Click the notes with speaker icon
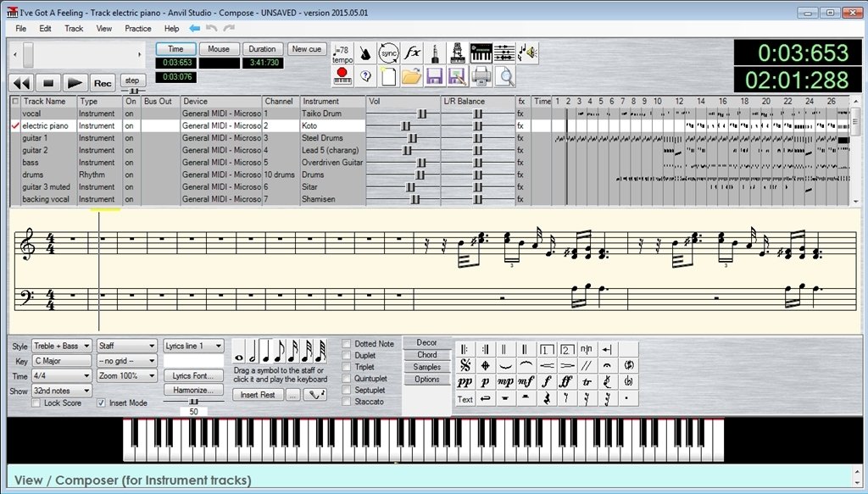Viewport: 868px width, 494px height. pyautogui.click(x=527, y=53)
